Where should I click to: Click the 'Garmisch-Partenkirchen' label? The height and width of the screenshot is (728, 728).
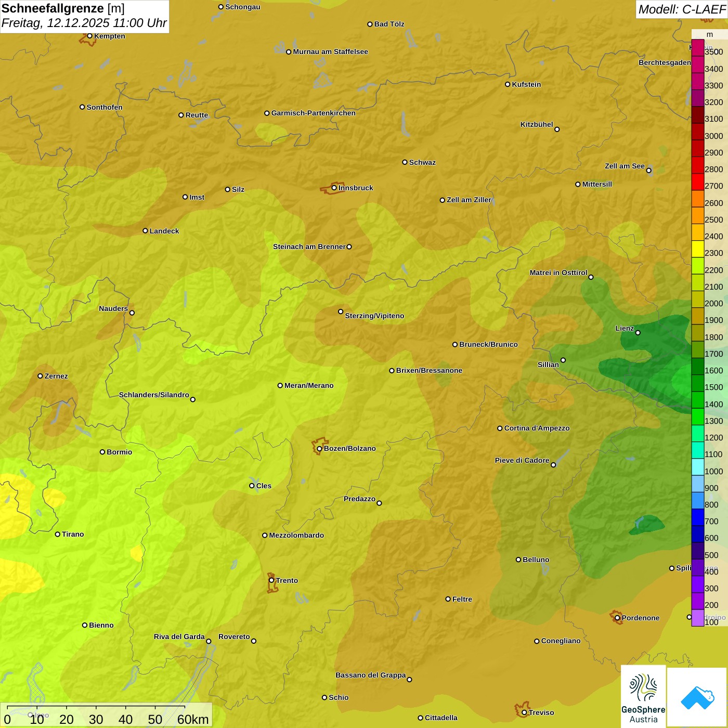pos(314,113)
